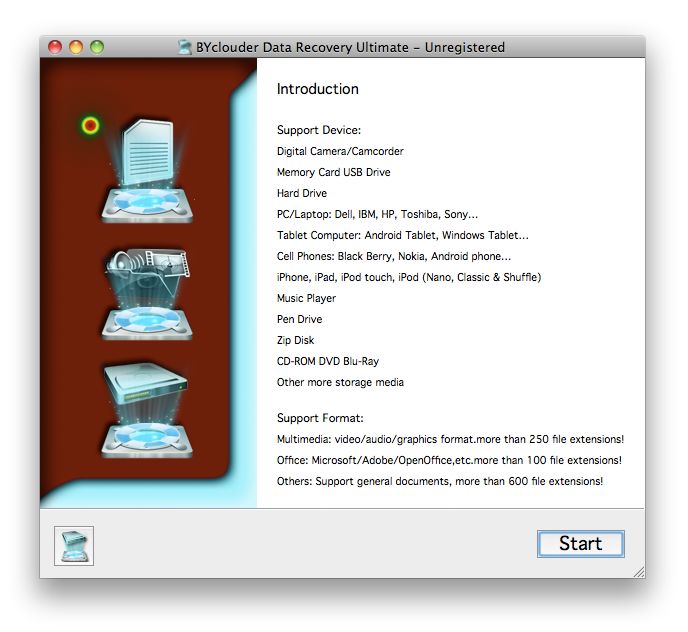Click 'Multimedia: video/audio/graphics' line
This screenshot has height=632, width=688.
point(450,439)
